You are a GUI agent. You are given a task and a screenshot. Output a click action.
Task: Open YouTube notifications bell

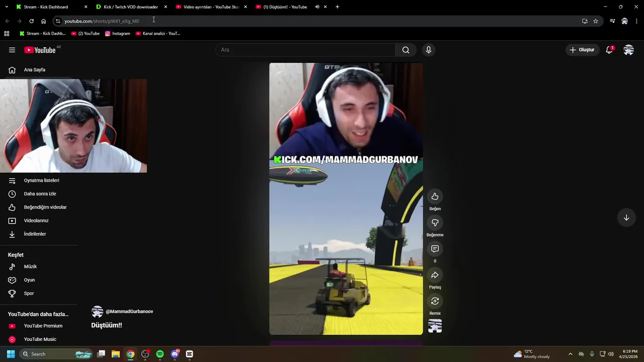(x=609, y=50)
